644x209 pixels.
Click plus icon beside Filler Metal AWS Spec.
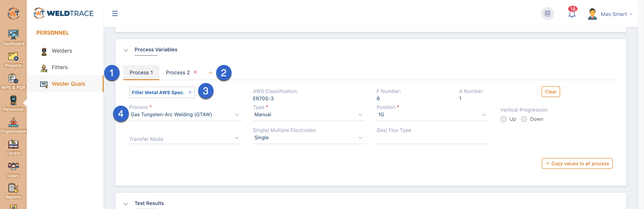(190, 92)
